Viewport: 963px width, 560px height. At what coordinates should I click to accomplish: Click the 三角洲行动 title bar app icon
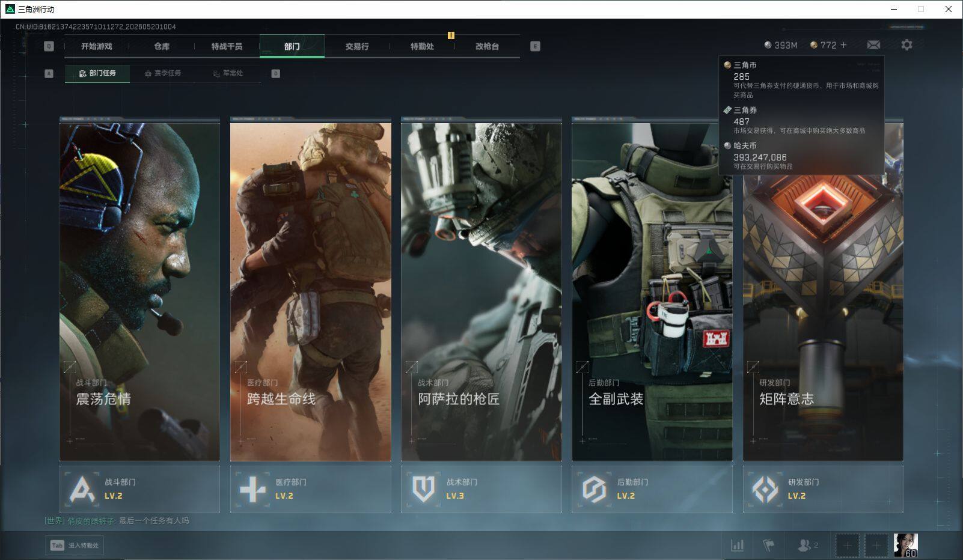pyautogui.click(x=10, y=9)
